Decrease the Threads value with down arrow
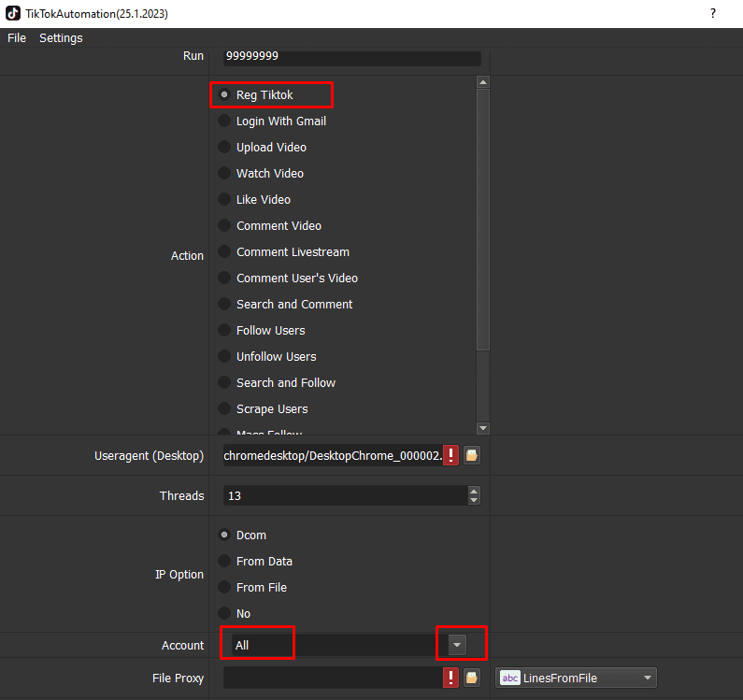Screen dimensions: 743x700 tap(474, 501)
